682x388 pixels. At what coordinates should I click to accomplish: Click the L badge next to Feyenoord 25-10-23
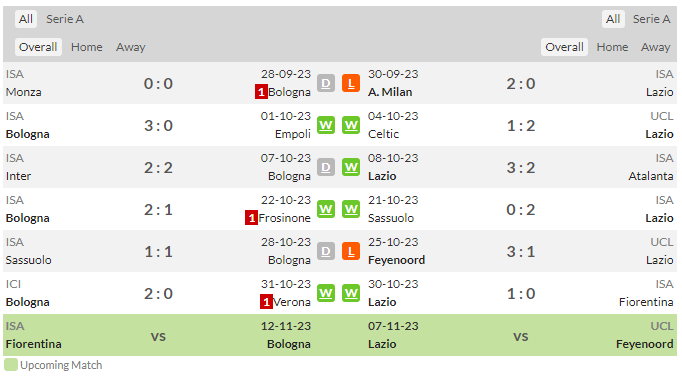pos(351,251)
